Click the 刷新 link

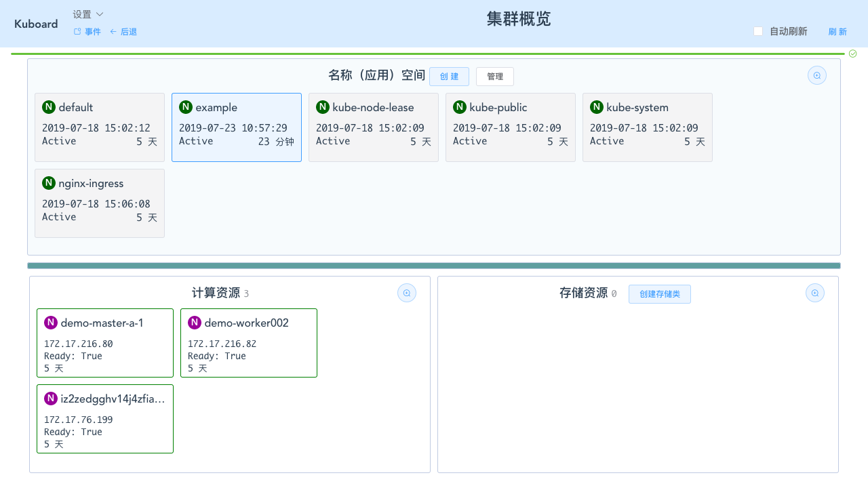point(837,31)
